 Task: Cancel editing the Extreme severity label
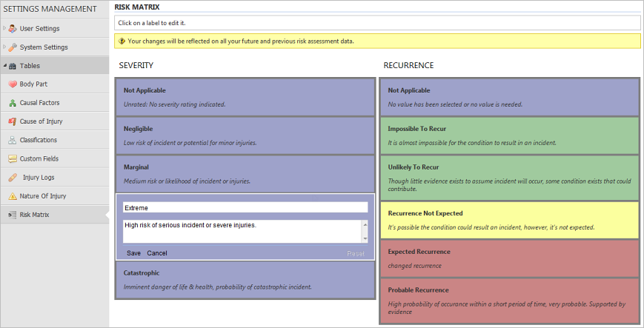click(x=157, y=253)
